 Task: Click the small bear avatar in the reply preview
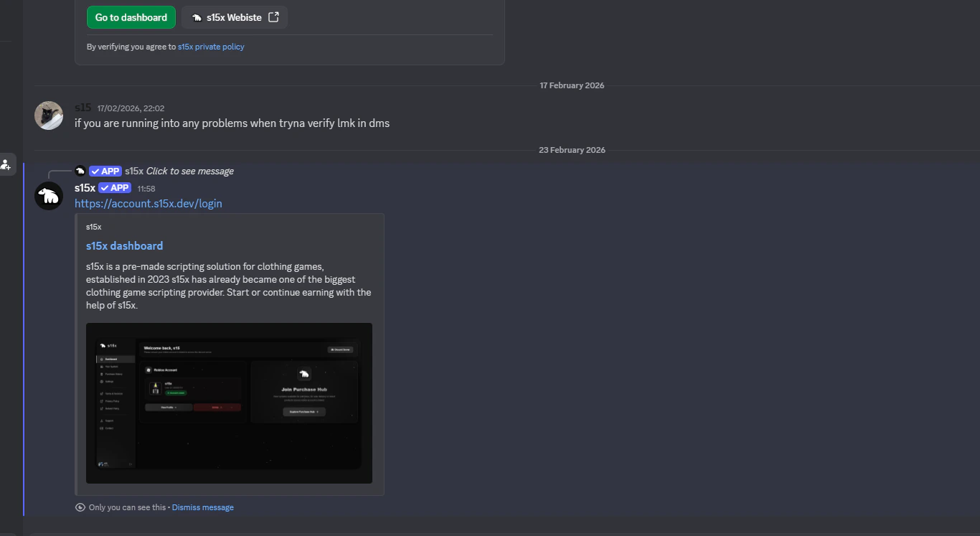coord(80,171)
